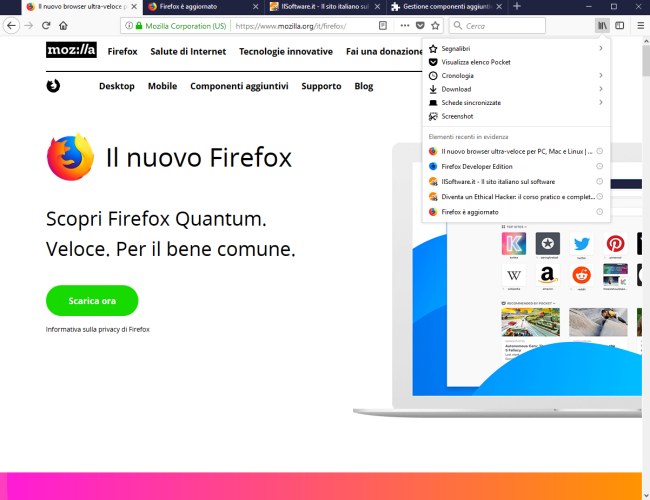Expand the Schede sincronizzate submenu arrow
The height and width of the screenshot is (500, 650).
[x=601, y=102]
